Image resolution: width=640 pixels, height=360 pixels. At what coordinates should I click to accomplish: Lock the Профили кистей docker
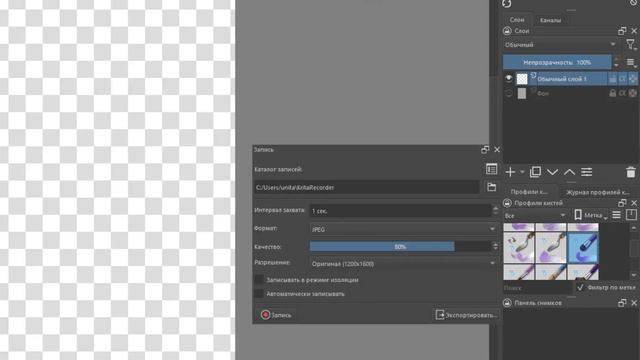tap(507, 203)
